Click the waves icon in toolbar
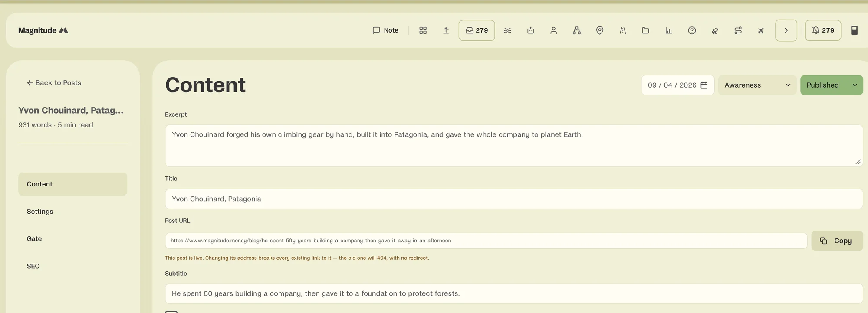This screenshot has width=868, height=313. (x=507, y=30)
